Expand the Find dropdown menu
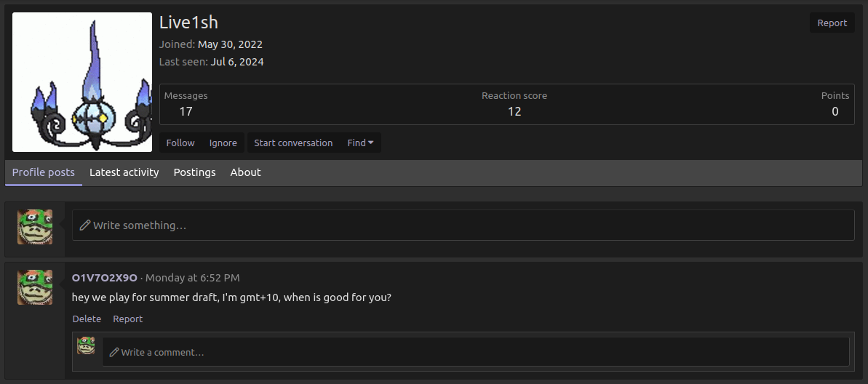The image size is (868, 384). pos(360,143)
